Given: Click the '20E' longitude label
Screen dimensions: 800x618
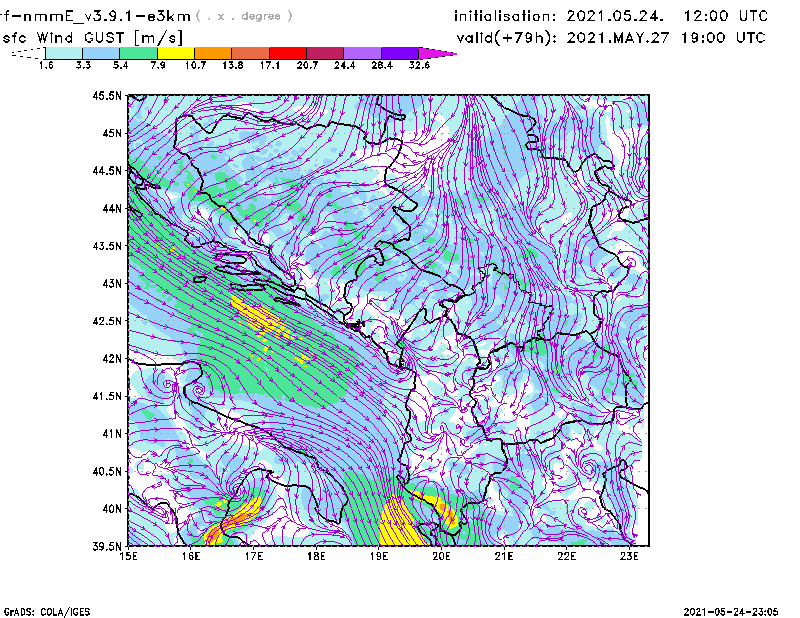Looking at the screenshot, I should [441, 556].
